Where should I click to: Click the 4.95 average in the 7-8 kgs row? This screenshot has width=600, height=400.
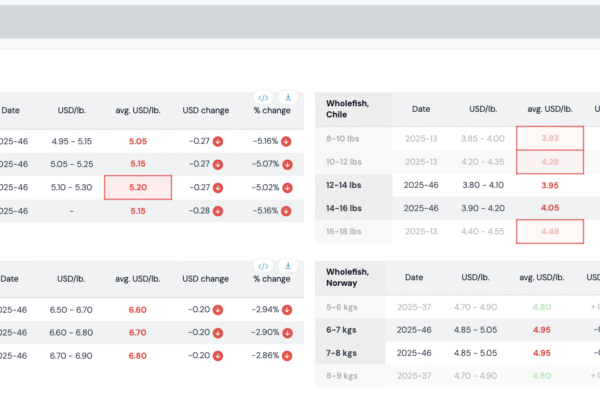click(x=542, y=353)
